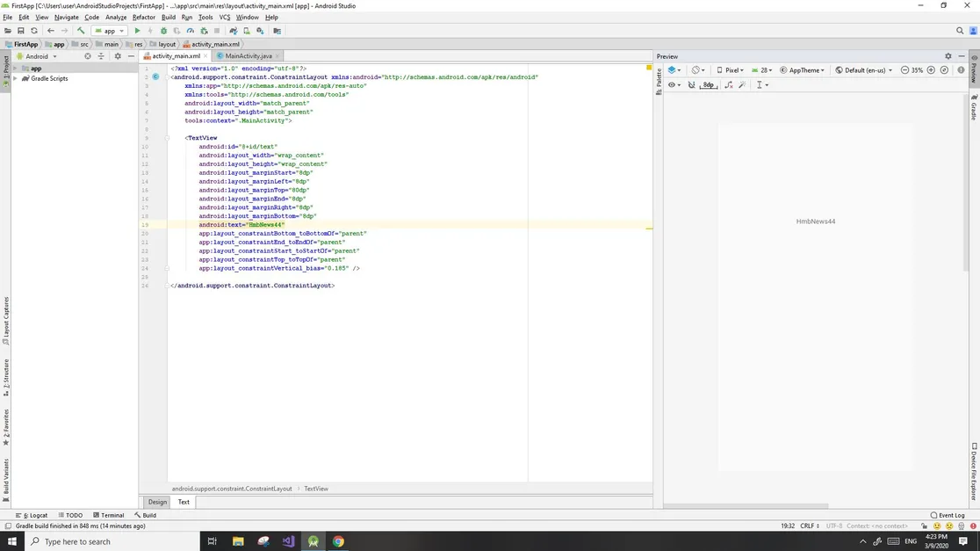Screen dimensions: 980x551
Task: Open the orientation dropdown in preview
Action: 698,70
